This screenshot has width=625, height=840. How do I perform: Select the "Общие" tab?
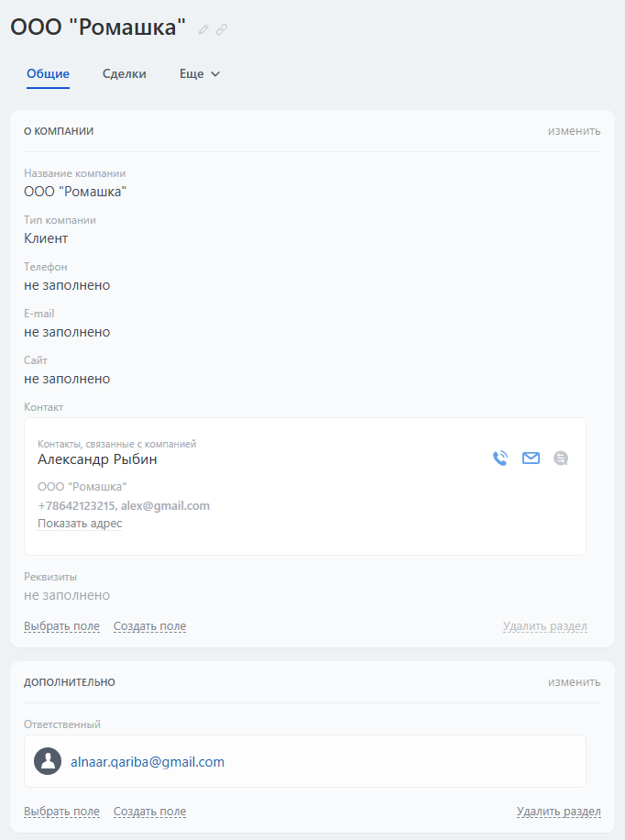[49, 74]
